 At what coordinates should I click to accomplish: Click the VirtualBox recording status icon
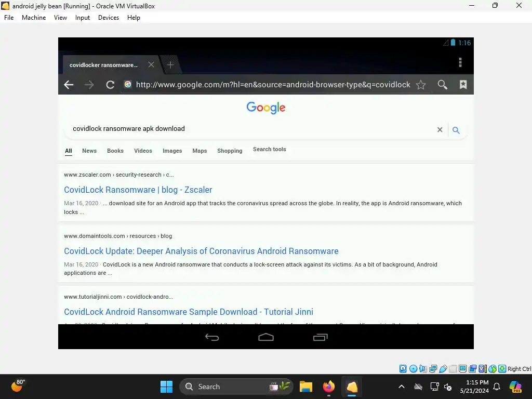pyautogui.click(x=472, y=369)
